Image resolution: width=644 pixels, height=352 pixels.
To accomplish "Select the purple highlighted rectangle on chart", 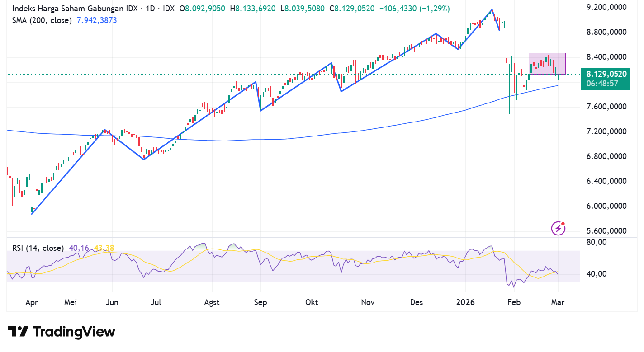I will 547,64.
